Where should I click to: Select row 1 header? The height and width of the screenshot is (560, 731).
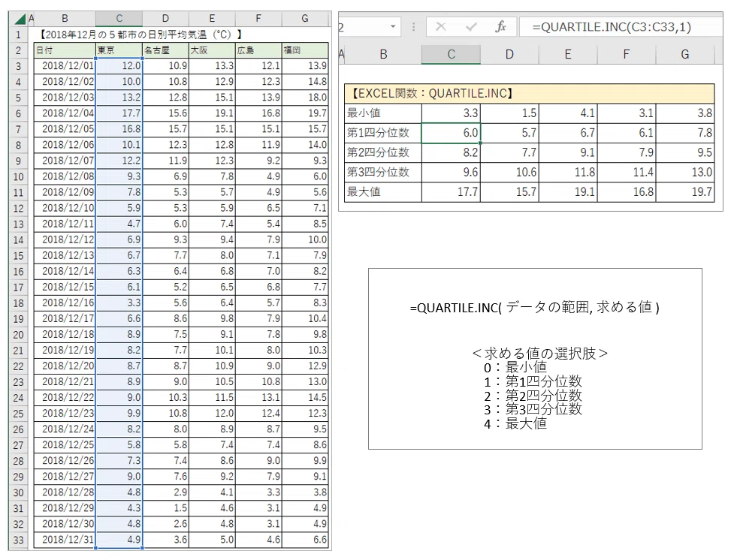18,35
